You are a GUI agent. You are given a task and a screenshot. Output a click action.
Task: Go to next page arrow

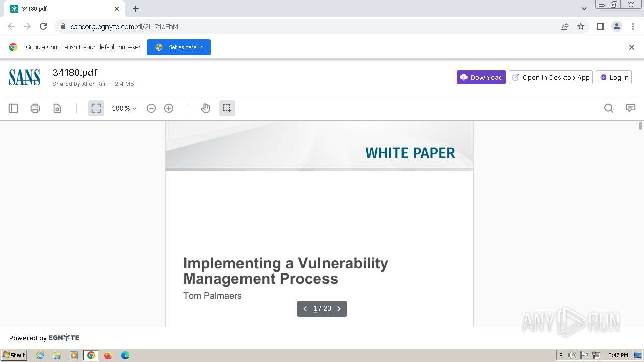pos(339,309)
